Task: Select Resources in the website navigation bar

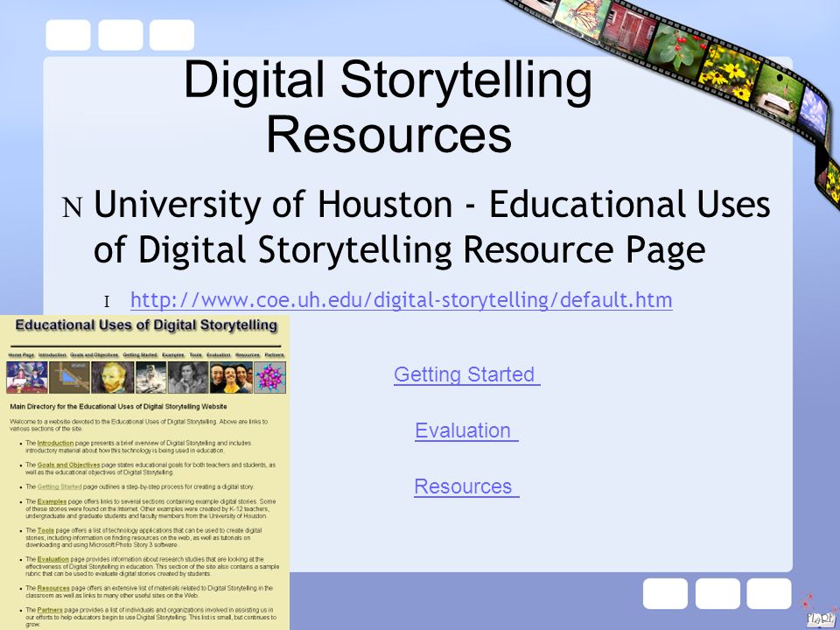Action: [248, 355]
